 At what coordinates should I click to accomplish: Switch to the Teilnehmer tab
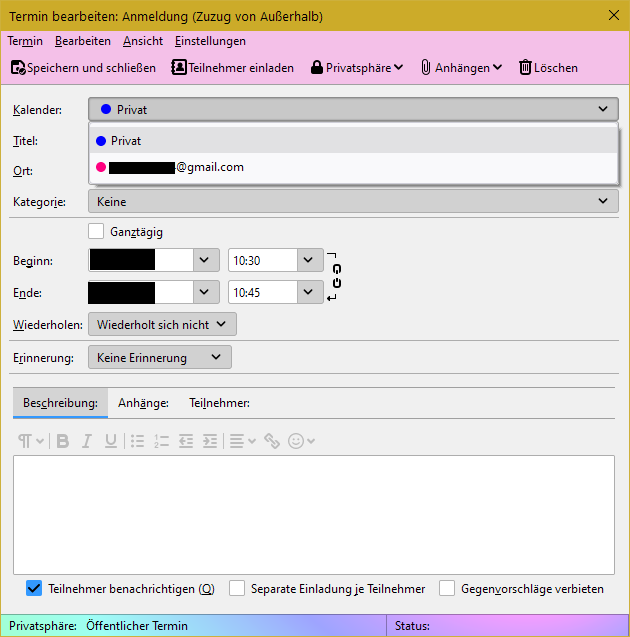[x=219, y=403]
